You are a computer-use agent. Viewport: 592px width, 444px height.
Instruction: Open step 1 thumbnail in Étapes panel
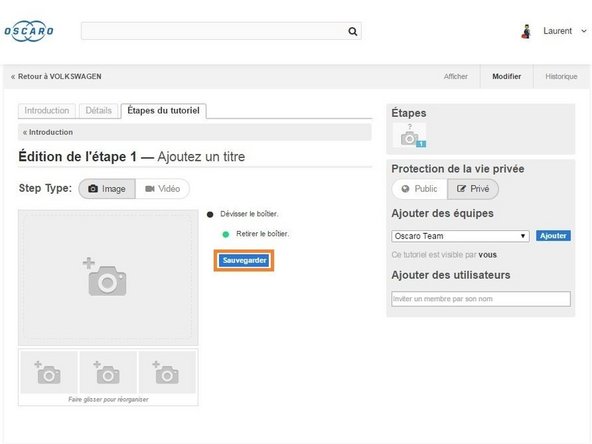pos(409,135)
